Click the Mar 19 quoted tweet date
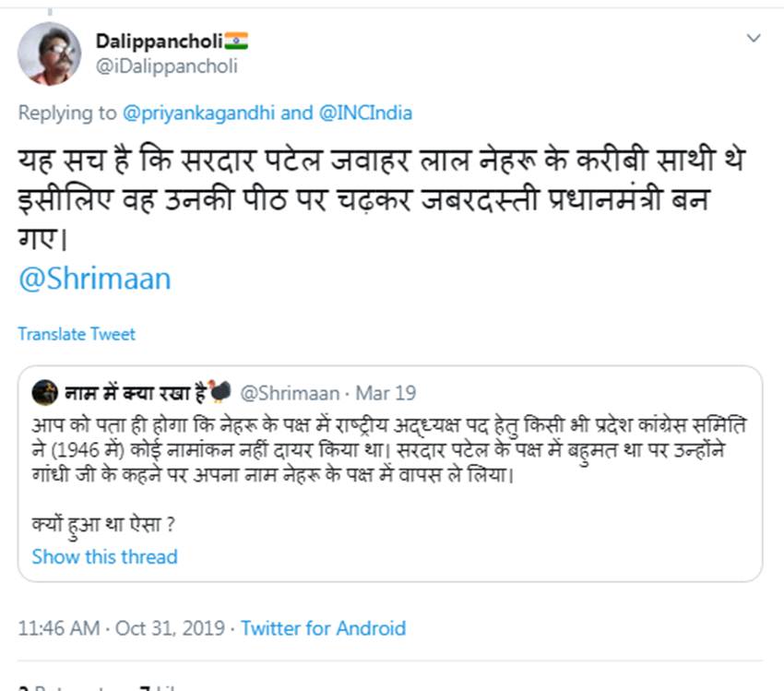Image resolution: width=784 pixels, height=691 pixels. pos(386,393)
